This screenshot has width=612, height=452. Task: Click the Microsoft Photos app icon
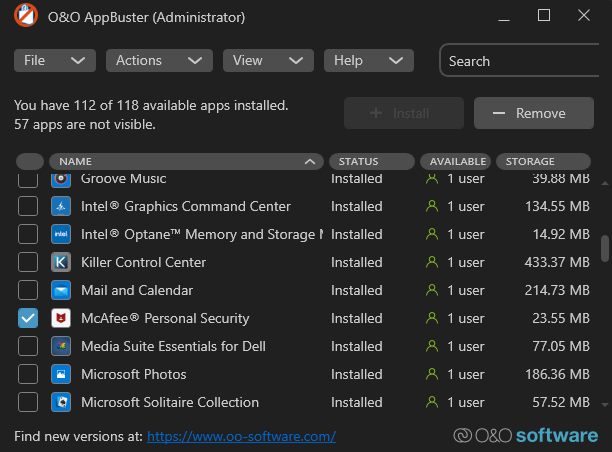coord(61,374)
